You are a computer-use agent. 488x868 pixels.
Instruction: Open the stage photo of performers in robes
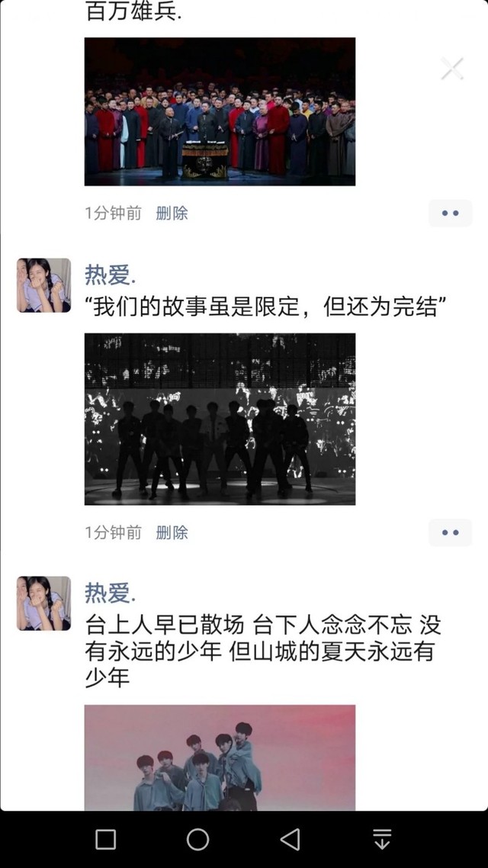220,111
